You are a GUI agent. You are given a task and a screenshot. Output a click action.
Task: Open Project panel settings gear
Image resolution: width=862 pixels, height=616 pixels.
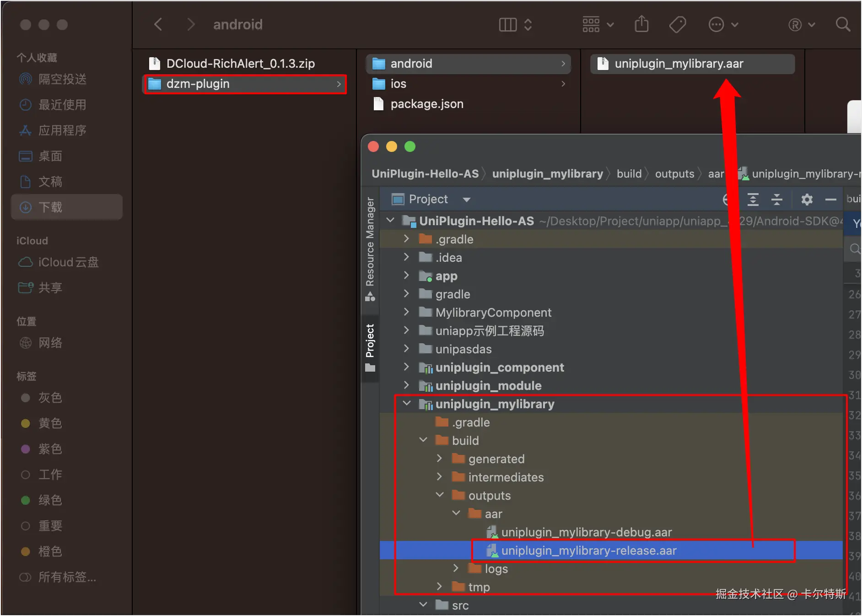807,199
